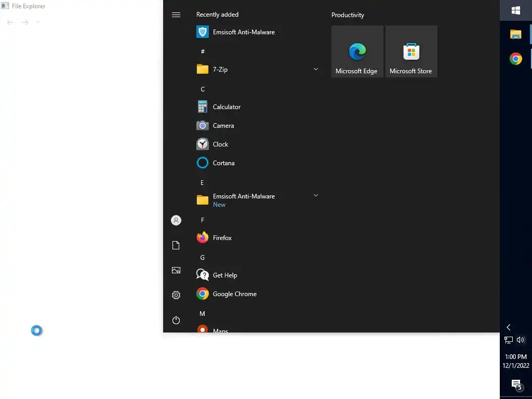
Task: Open Cortana from the app list
Action: 258,163
